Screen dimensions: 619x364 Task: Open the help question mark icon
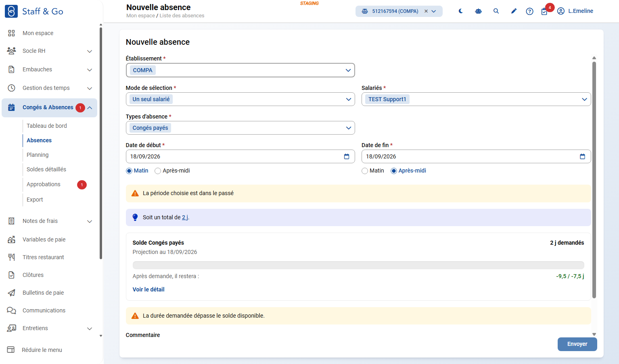coord(529,11)
